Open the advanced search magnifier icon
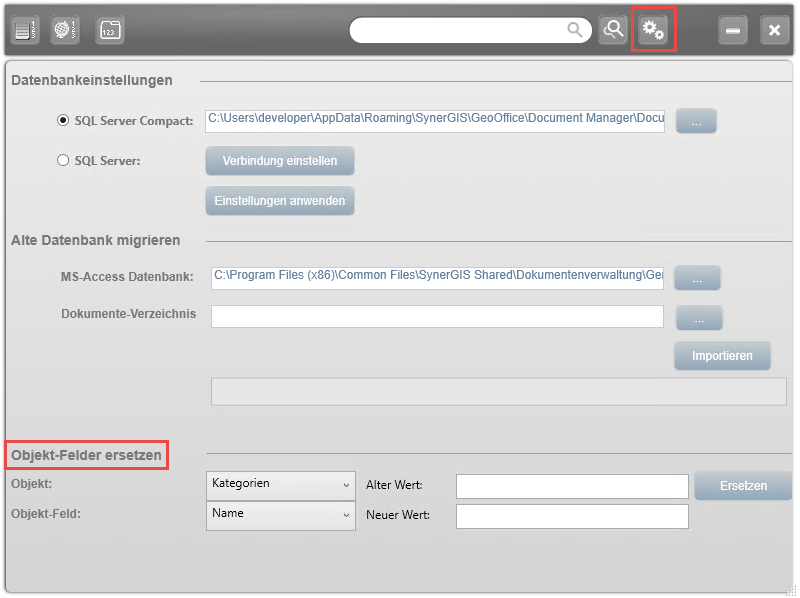The image size is (800, 598). click(x=613, y=30)
